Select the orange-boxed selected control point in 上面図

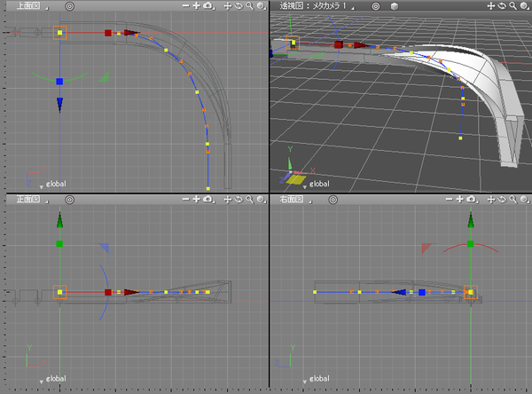pos(59,33)
